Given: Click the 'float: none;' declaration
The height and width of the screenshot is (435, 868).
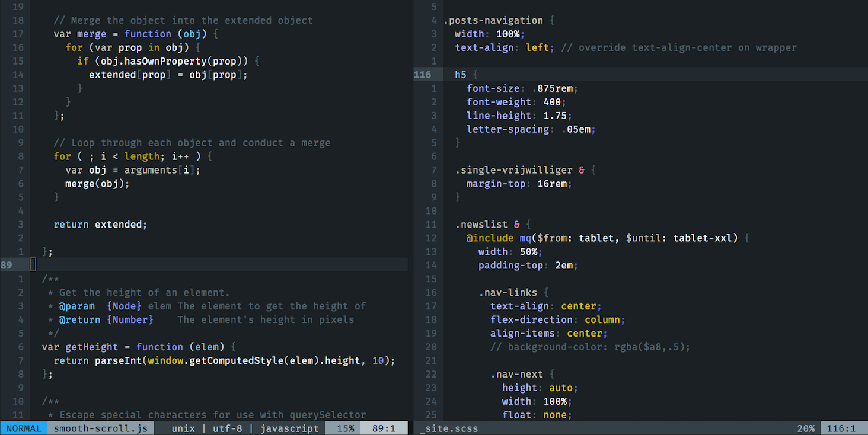Looking at the screenshot, I should pyautogui.click(x=537, y=415).
